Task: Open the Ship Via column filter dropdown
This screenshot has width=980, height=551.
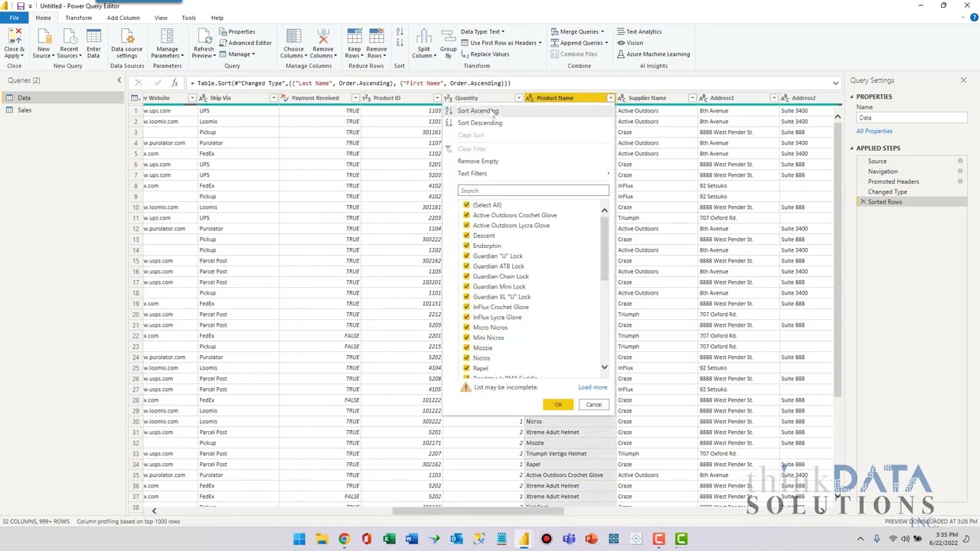Action: coord(273,98)
